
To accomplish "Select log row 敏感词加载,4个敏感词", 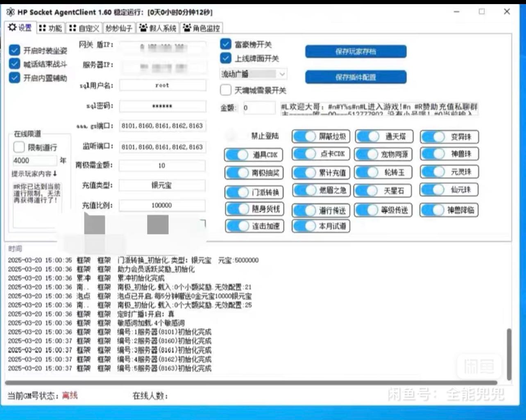I will coord(97,323).
